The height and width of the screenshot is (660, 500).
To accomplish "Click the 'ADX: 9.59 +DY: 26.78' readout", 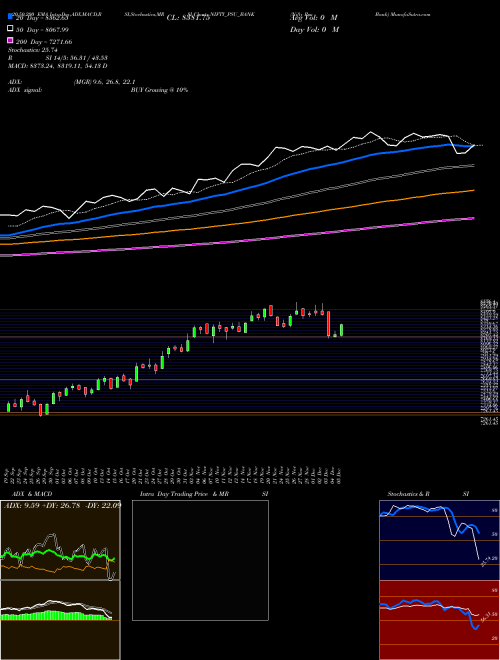I will pyautogui.click(x=44, y=505).
